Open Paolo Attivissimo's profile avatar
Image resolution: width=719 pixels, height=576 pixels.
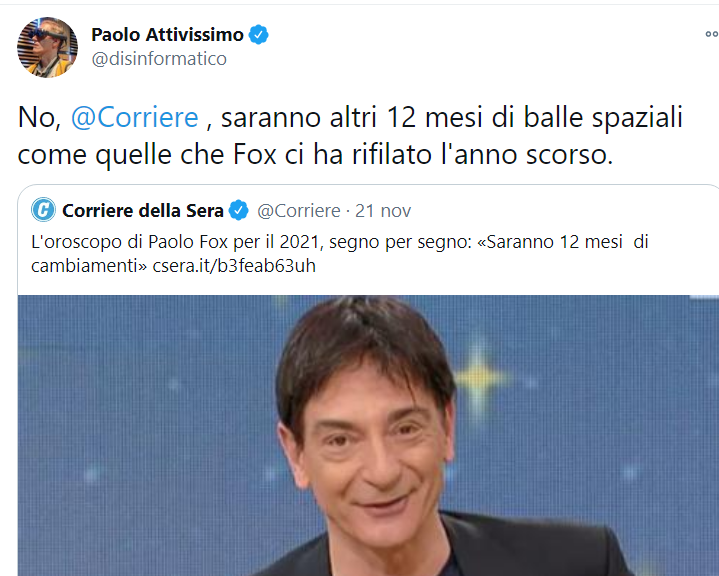pyautogui.click(x=47, y=47)
